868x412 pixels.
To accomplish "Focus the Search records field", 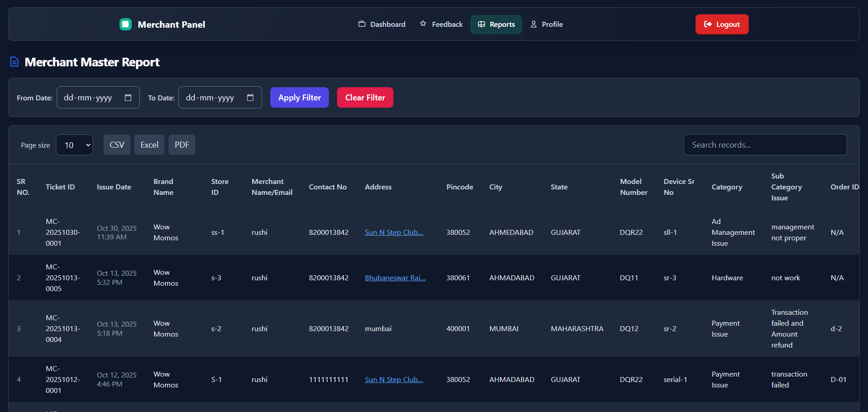I will pyautogui.click(x=765, y=145).
